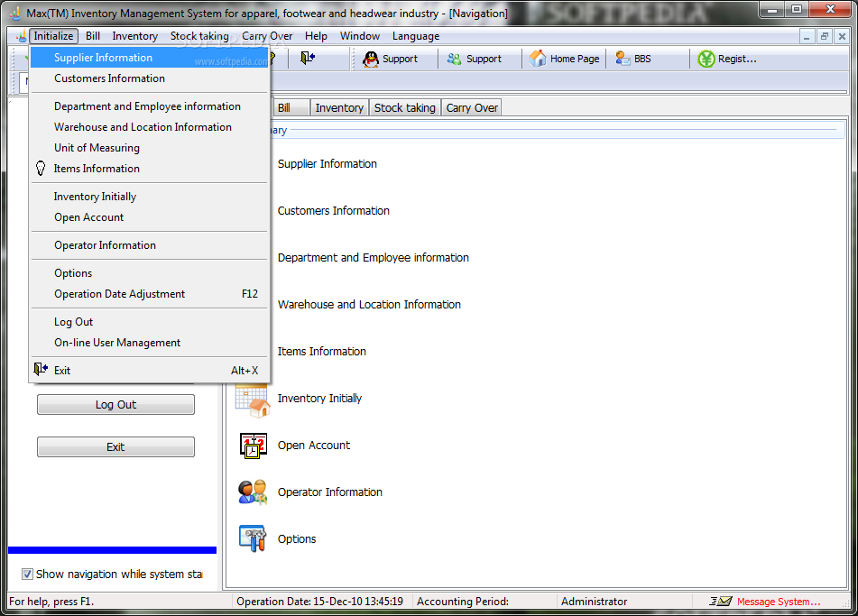This screenshot has height=616, width=858.
Task: Open Options from the Initialize menu
Action: 150,273
